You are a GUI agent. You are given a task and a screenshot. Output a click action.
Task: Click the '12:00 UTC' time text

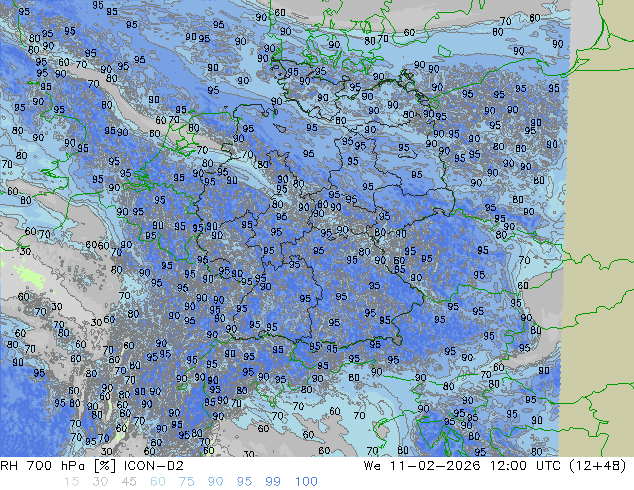(525, 466)
